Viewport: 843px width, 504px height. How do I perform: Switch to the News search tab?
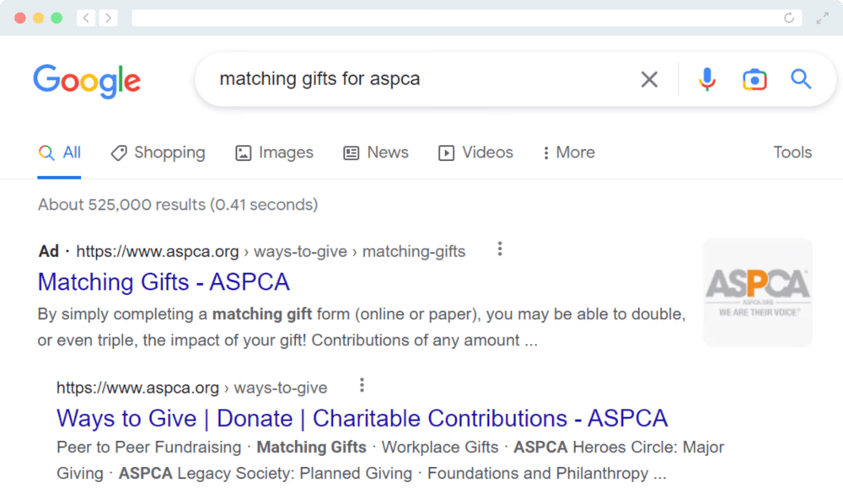pos(376,153)
